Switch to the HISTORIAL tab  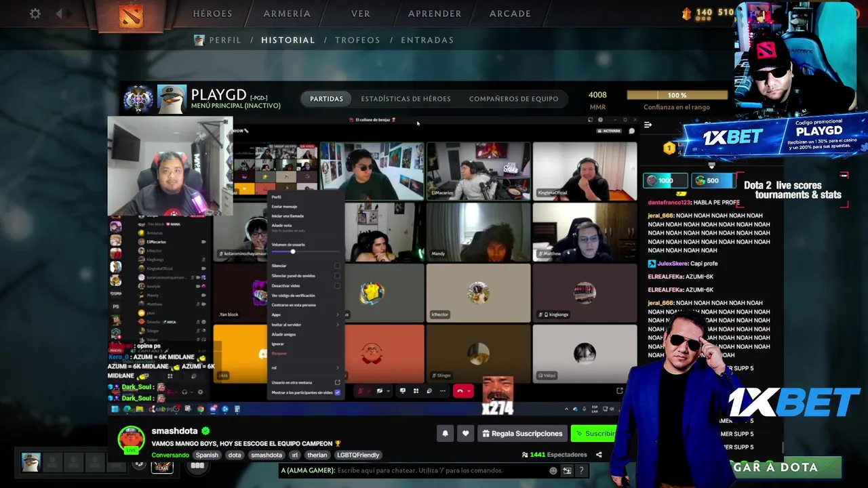[x=288, y=40]
